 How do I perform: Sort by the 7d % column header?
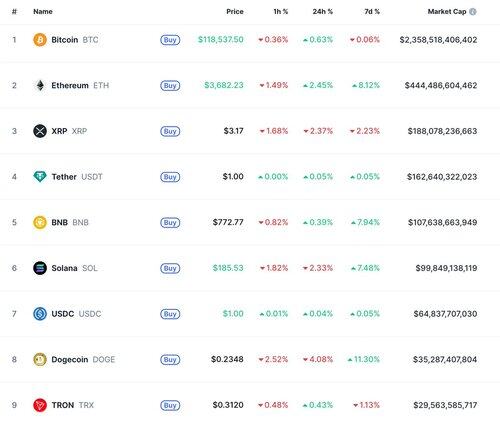click(x=372, y=12)
